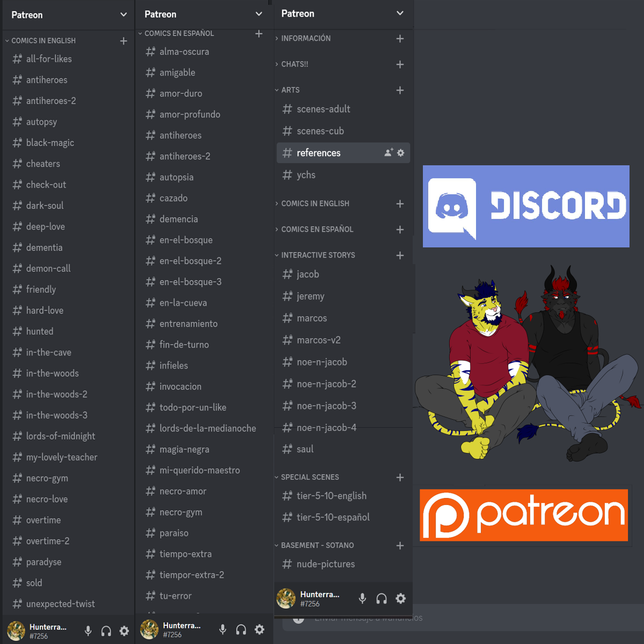
Task: Add channel to collapsed COMICS EN ESPAÑOL category
Action: (x=400, y=230)
